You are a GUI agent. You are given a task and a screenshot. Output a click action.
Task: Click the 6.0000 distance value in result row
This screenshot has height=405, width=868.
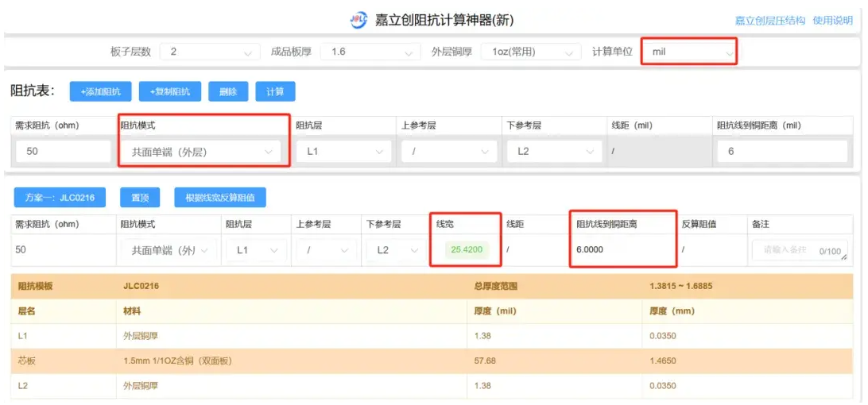tap(590, 249)
